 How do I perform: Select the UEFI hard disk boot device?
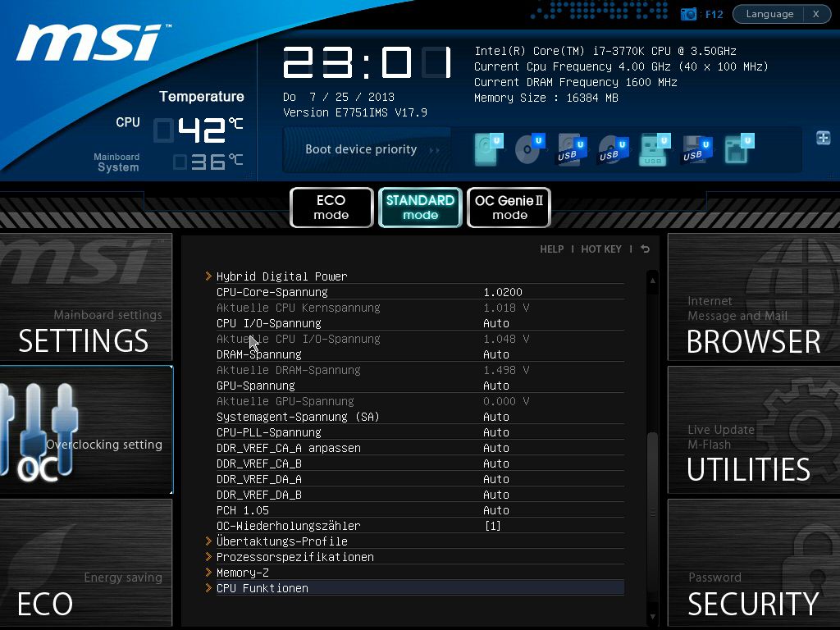pos(489,149)
